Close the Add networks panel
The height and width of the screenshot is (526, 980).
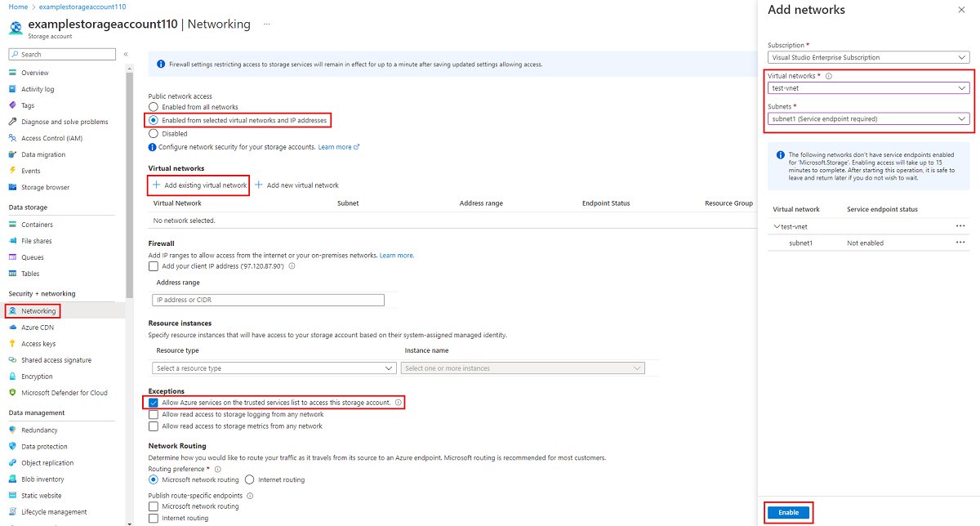(x=960, y=10)
